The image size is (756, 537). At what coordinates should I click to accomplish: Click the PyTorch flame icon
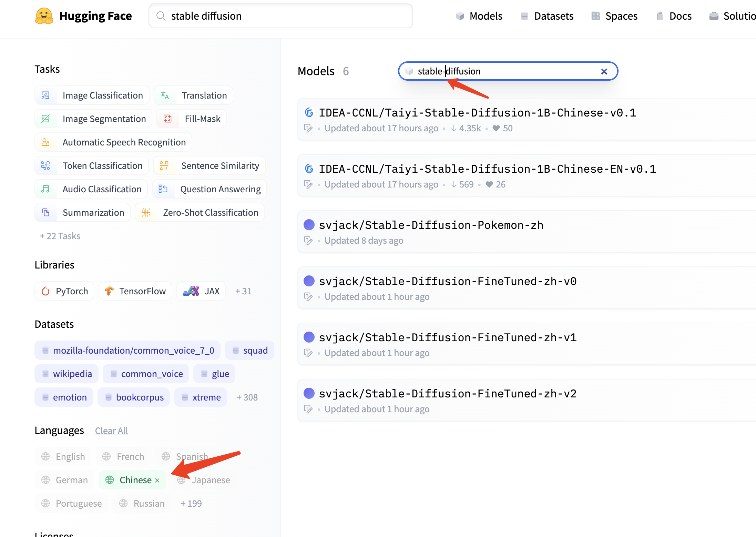[45, 291]
